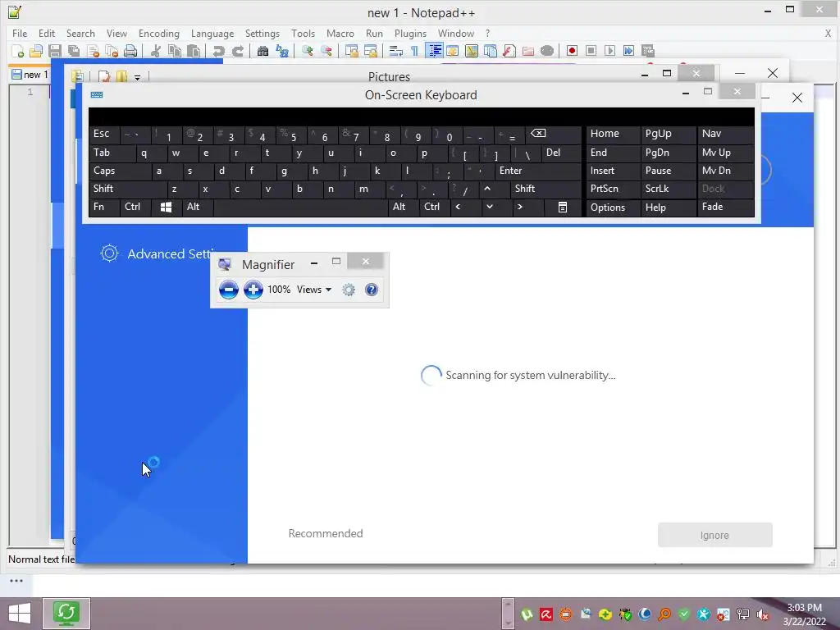
Task: Click the Magnifier help question icon
Action: [x=372, y=290]
